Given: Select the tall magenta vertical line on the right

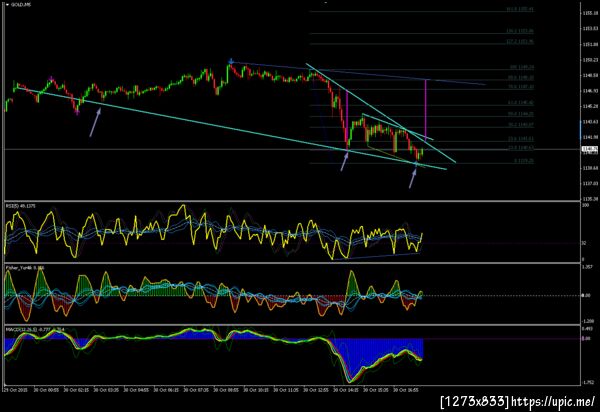Looking at the screenshot, I should tap(426, 109).
